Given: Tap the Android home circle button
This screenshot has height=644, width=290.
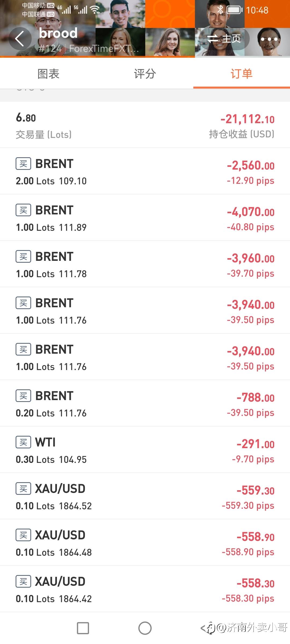Looking at the screenshot, I should (145, 628).
